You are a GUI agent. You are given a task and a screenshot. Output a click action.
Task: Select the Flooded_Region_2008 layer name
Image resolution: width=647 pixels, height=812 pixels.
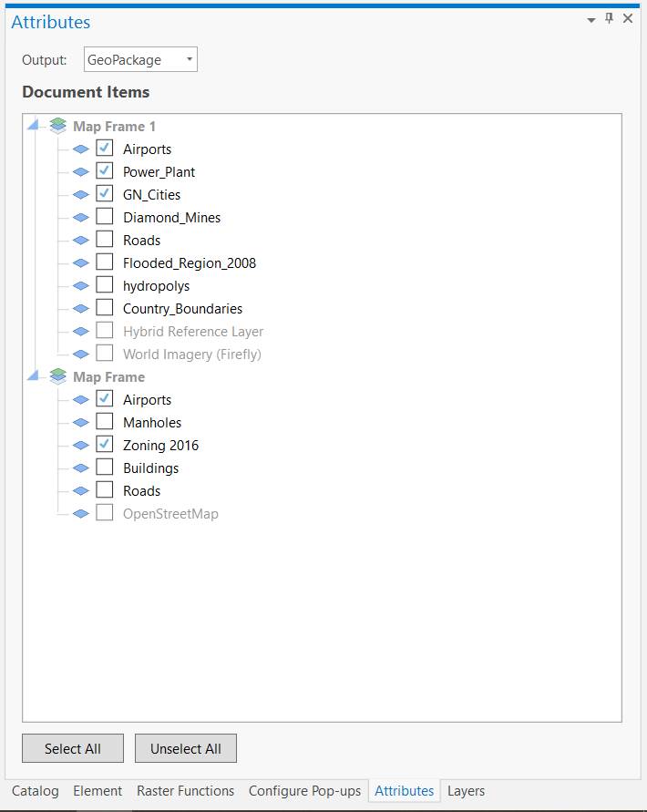click(x=190, y=263)
